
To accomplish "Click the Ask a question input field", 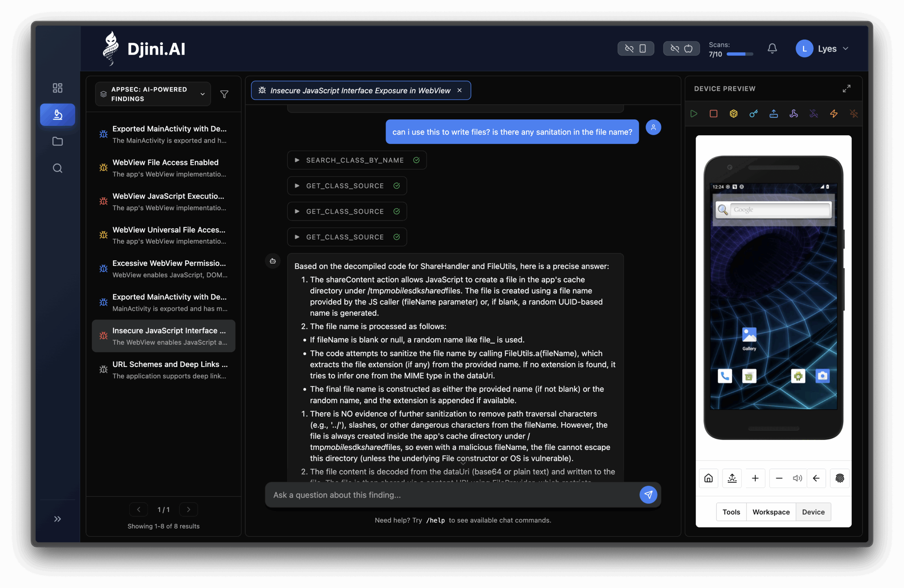I will [452, 494].
